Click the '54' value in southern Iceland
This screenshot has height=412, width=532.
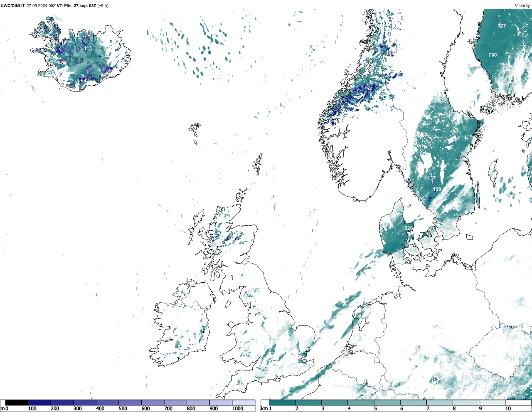pos(84,80)
